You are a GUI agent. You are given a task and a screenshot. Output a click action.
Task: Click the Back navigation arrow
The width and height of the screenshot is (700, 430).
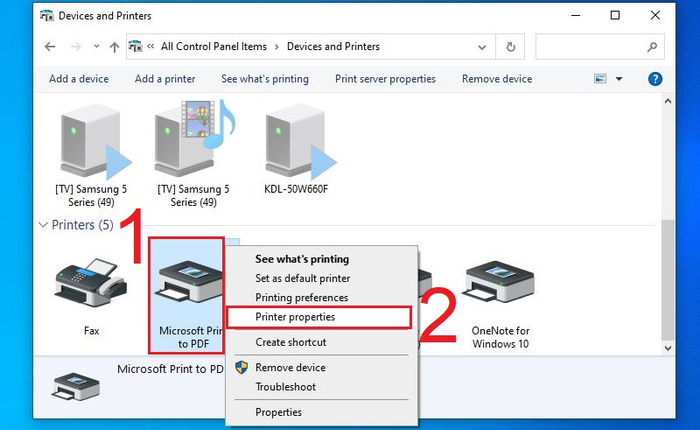coord(50,46)
